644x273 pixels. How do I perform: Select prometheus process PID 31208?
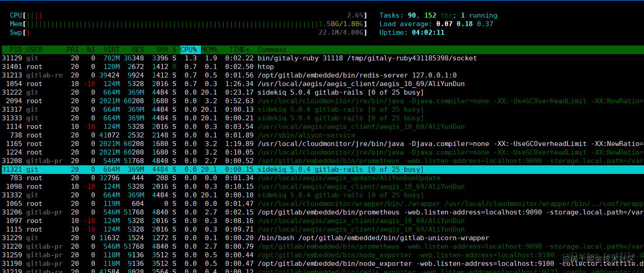point(322,161)
